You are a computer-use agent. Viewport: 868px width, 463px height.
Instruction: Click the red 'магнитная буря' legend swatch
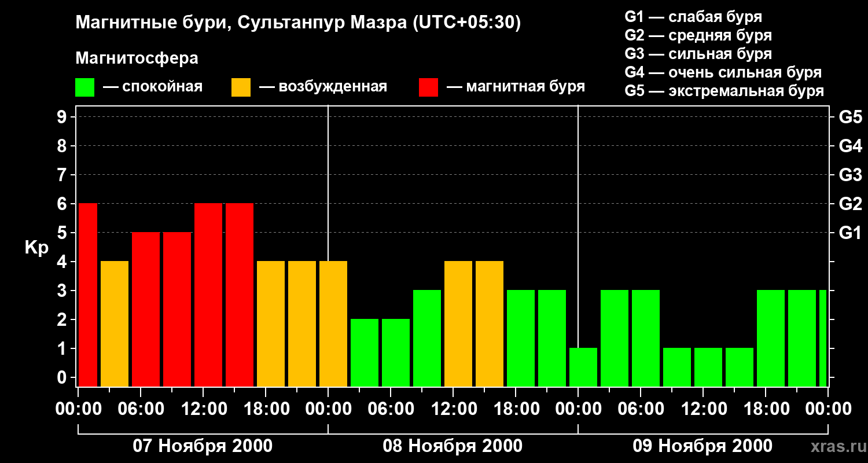point(428,87)
